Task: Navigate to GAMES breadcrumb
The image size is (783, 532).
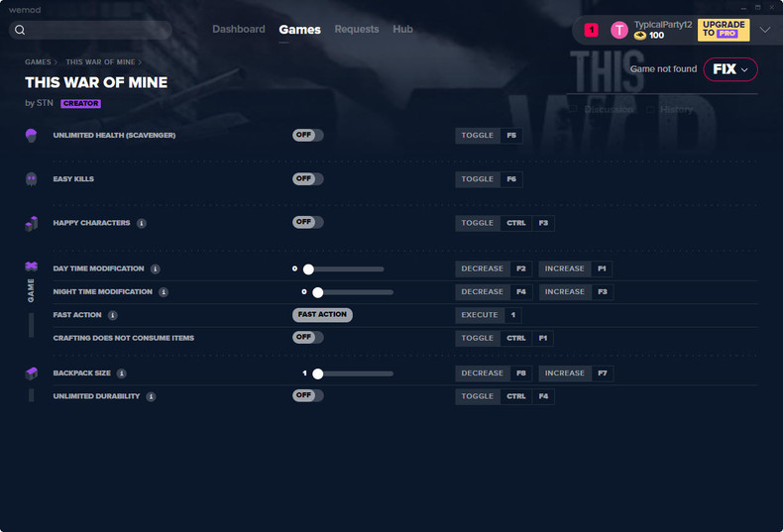Action: pos(38,62)
